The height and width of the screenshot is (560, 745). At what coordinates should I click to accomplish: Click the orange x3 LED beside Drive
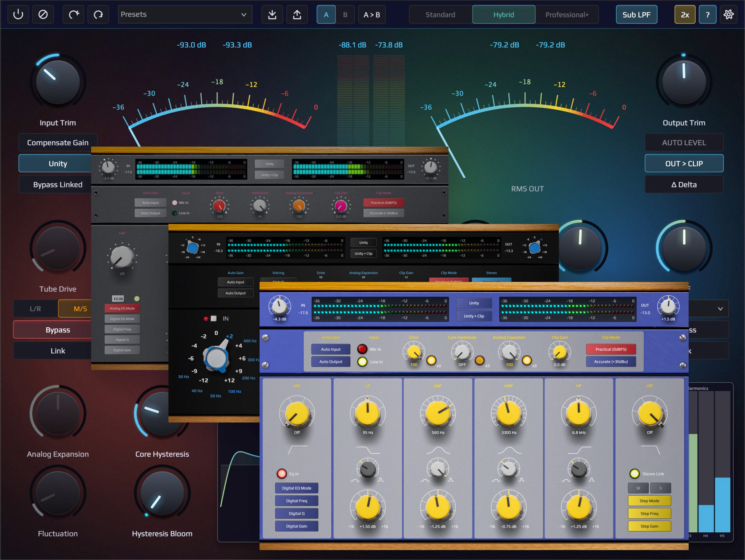(432, 361)
